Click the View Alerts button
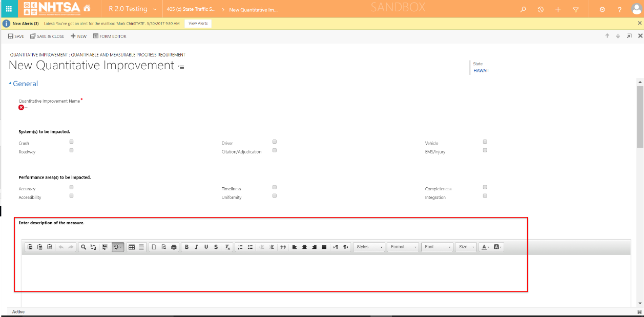 [x=198, y=24]
